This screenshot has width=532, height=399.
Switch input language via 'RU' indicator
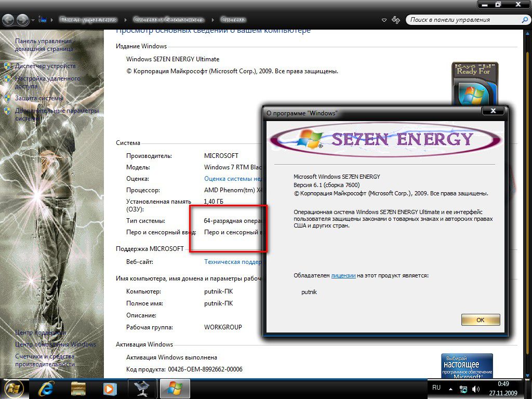click(436, 388)
